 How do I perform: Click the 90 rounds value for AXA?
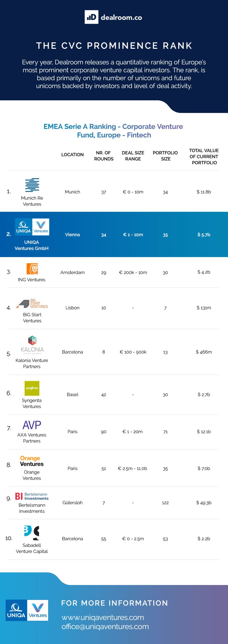(x=104, y=432)
